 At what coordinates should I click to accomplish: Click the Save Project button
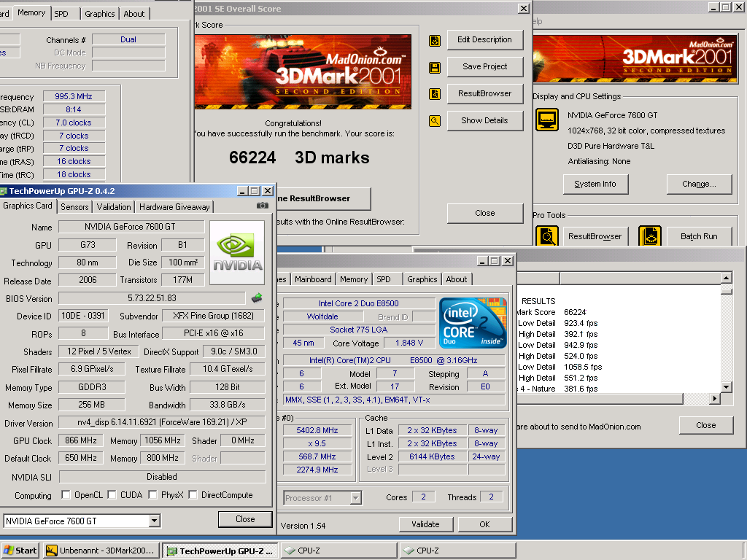point(485,66)
